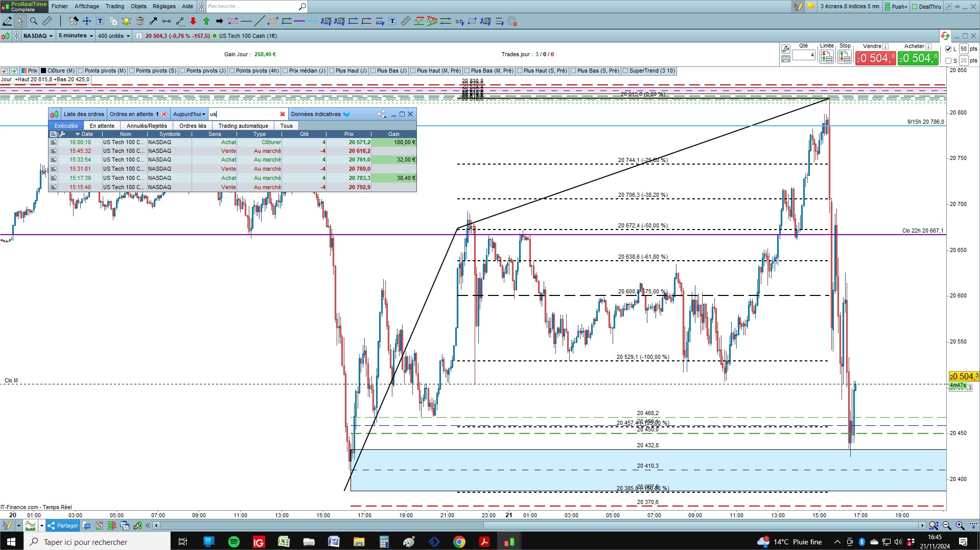Click the zoom-in magnifier at bottom right
This screenshot has width=980, height=550.
[x=960, y=525]
